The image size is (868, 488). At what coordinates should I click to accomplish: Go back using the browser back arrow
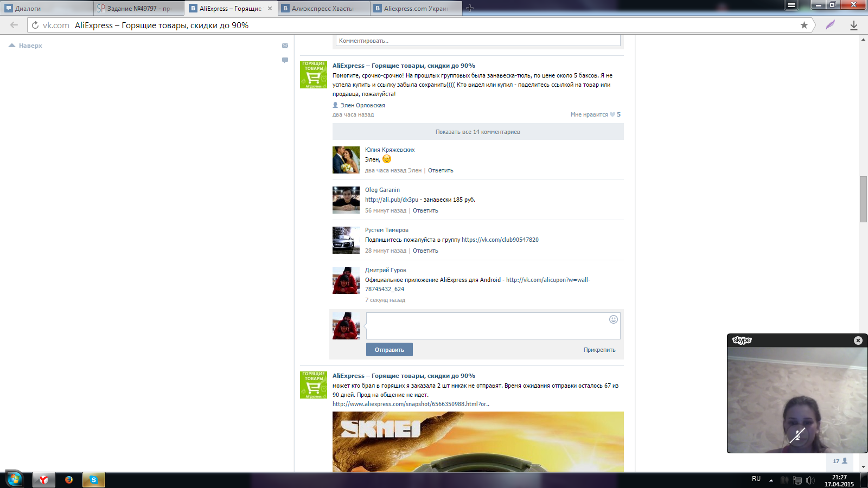click(14, 25)
